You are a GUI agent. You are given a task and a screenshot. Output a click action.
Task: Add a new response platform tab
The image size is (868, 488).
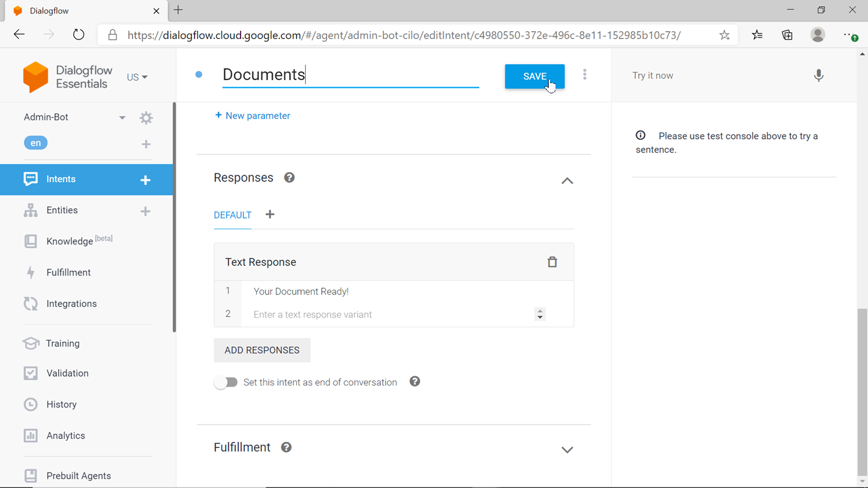click(x=270, y=214)
